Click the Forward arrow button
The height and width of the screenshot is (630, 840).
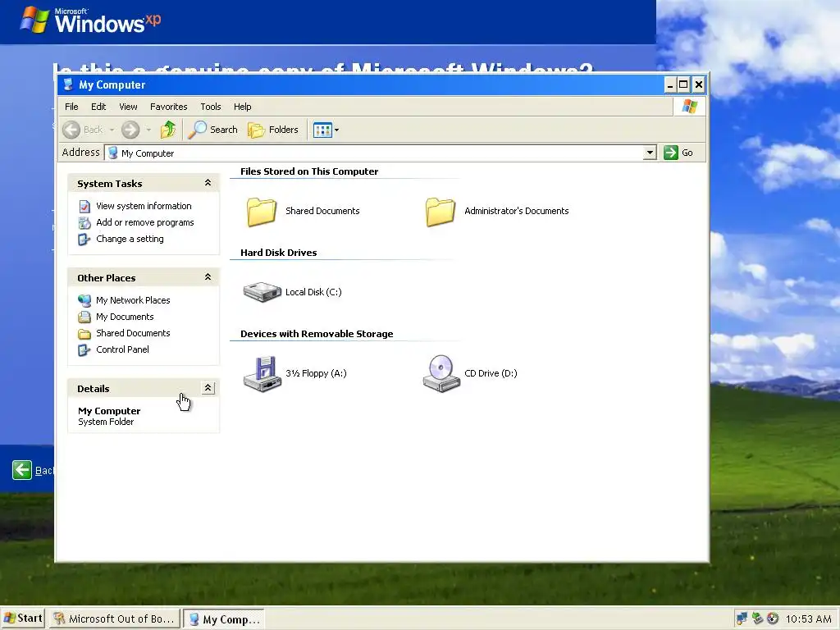pyautogui.click(x=130, y=130)
